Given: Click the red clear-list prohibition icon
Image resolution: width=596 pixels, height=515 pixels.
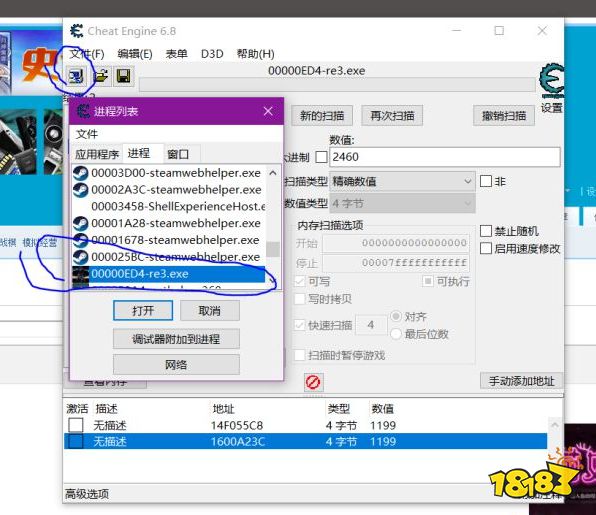Looking at the screenshot, I should tap(313, 382).
